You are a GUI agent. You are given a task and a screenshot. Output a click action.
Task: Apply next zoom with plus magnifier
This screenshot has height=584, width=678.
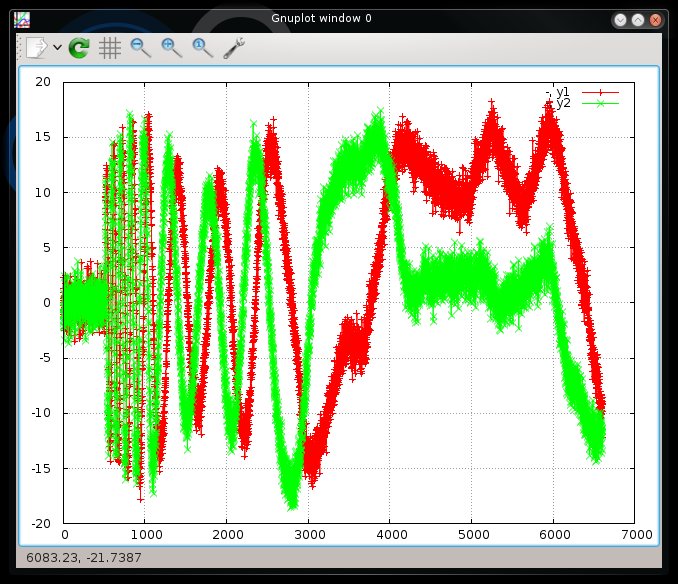point(172,47)
